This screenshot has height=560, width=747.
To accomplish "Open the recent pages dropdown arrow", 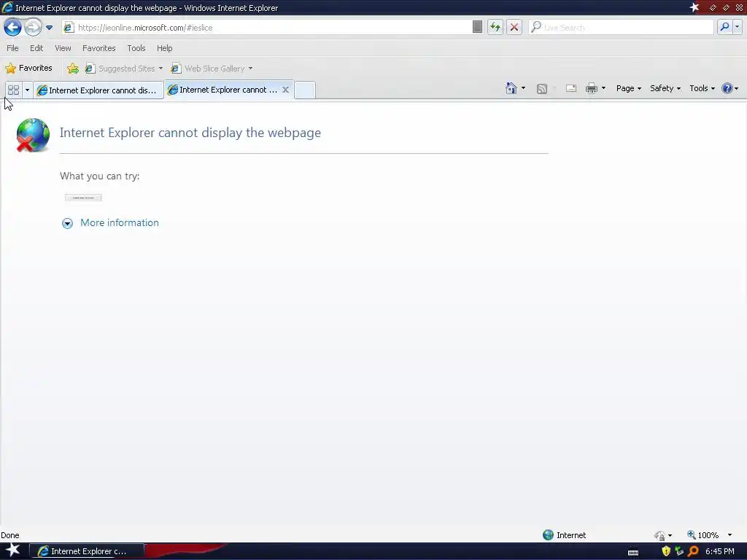I will coord(49,28).
